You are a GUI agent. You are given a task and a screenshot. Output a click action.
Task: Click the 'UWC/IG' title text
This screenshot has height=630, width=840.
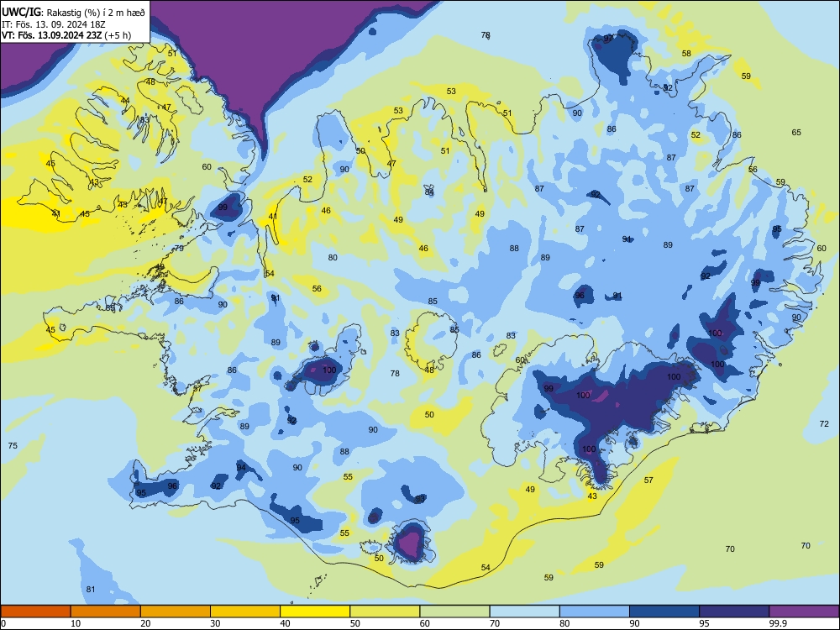21,13
